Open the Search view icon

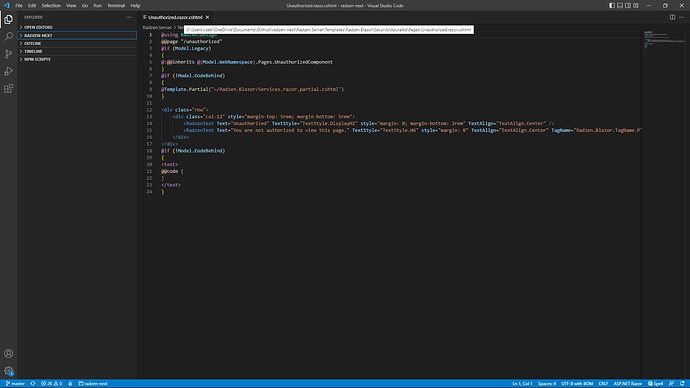[8, 37]
